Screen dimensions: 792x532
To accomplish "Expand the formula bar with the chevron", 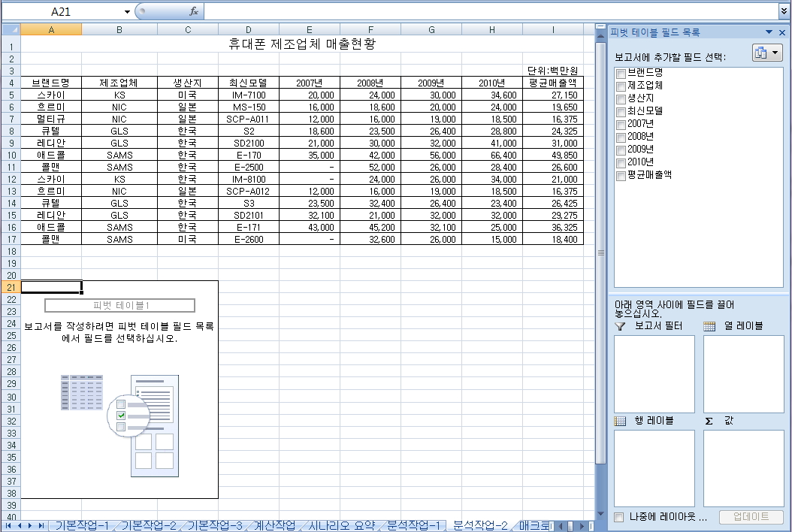I will (x=784, y=11).
